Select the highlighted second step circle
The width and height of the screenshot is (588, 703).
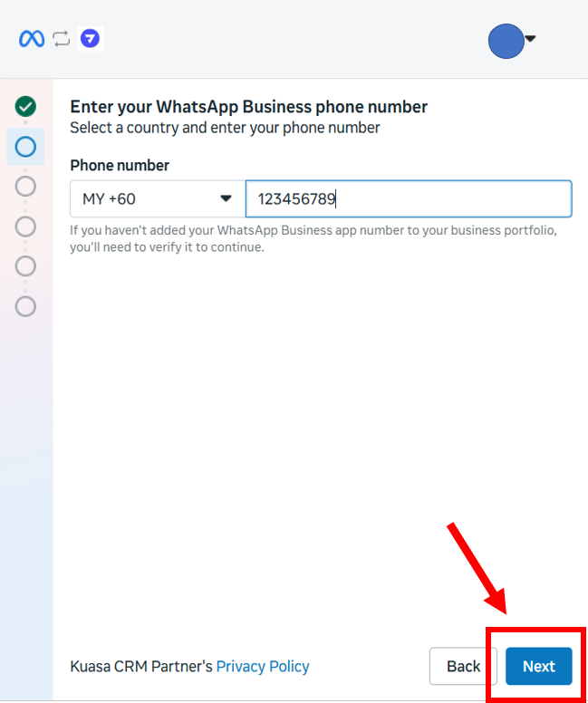[x=25, y=146]
